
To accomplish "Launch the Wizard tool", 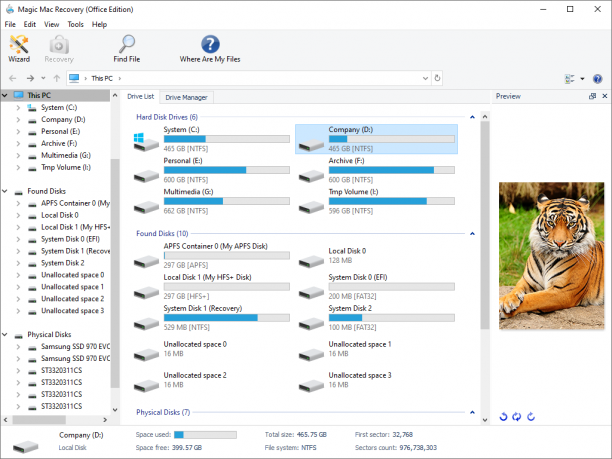I will click(19, 49).
